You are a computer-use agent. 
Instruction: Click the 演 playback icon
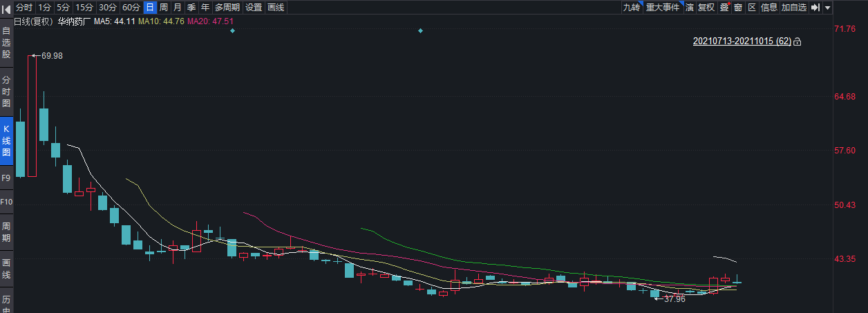[689, 7]
